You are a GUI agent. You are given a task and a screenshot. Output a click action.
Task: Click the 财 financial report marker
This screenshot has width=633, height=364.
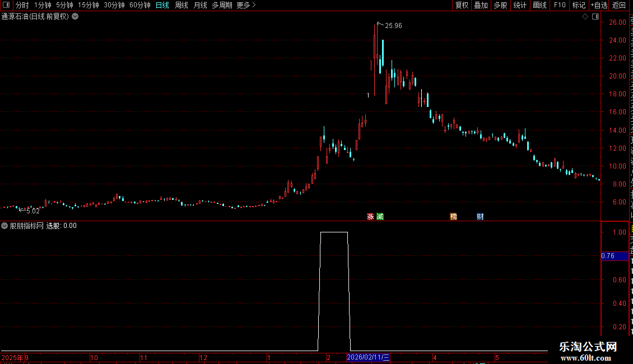click(x=480, y=217)
